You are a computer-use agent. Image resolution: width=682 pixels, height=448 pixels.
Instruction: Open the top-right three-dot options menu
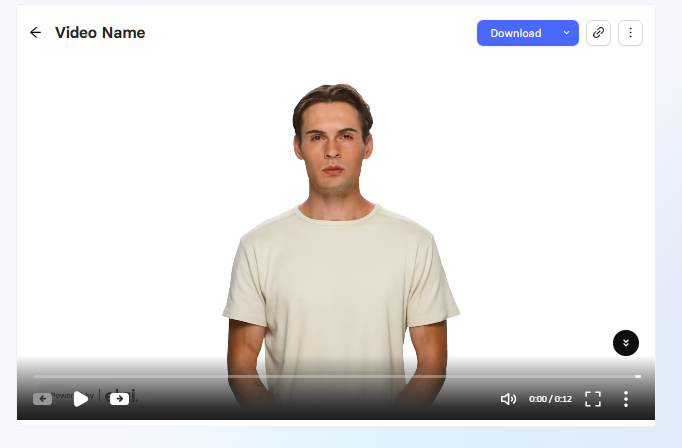(x=630, y=33)
